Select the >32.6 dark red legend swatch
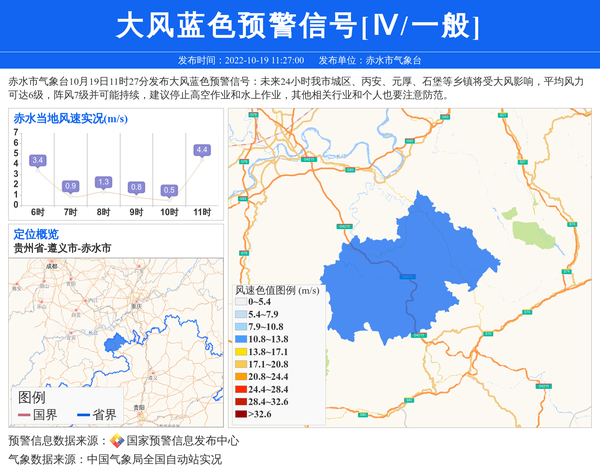 241,414
